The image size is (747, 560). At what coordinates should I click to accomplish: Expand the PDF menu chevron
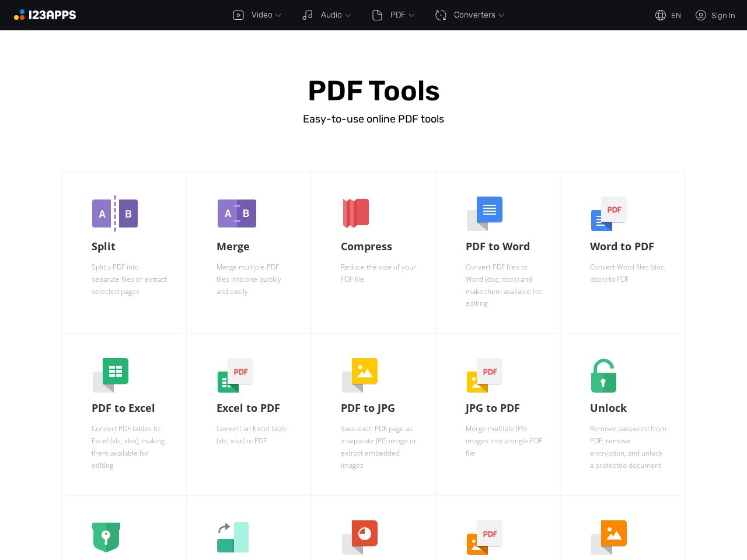click(411, 15)
